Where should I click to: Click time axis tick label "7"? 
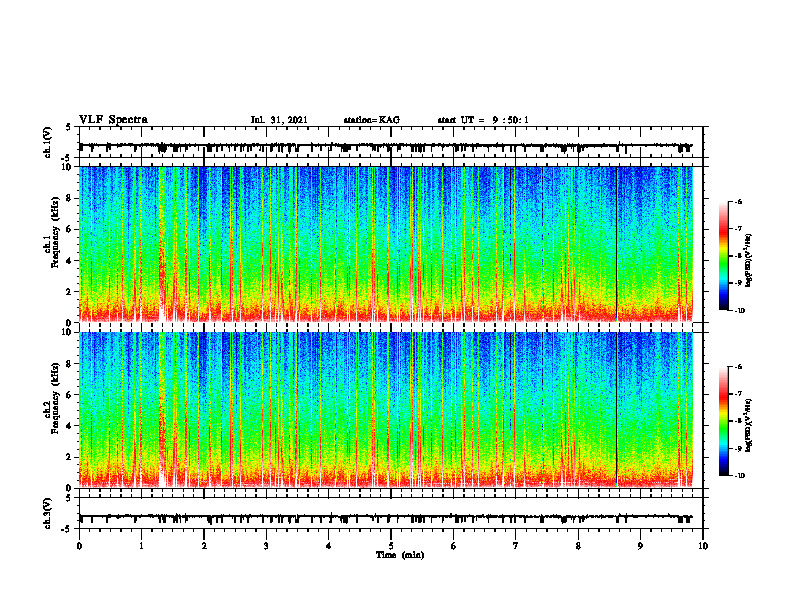coord(516,546)
